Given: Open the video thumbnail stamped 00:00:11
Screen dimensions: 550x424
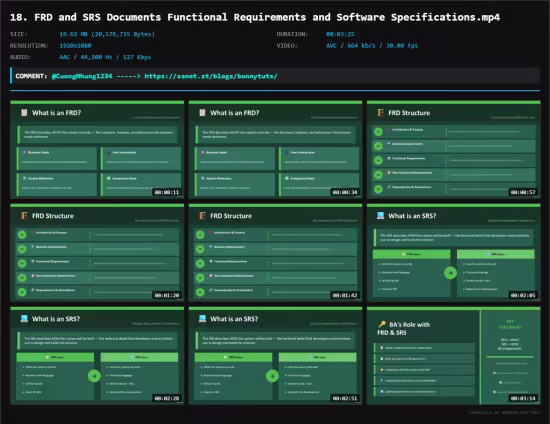Looking at the screenshot, I should pyautogui.click(x=97, y=150).
